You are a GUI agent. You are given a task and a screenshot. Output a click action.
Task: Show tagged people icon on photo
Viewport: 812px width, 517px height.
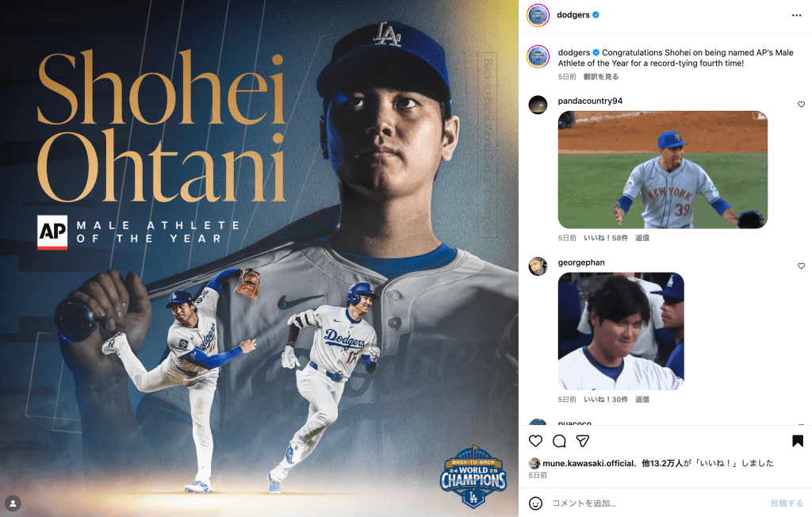point(13,503)
